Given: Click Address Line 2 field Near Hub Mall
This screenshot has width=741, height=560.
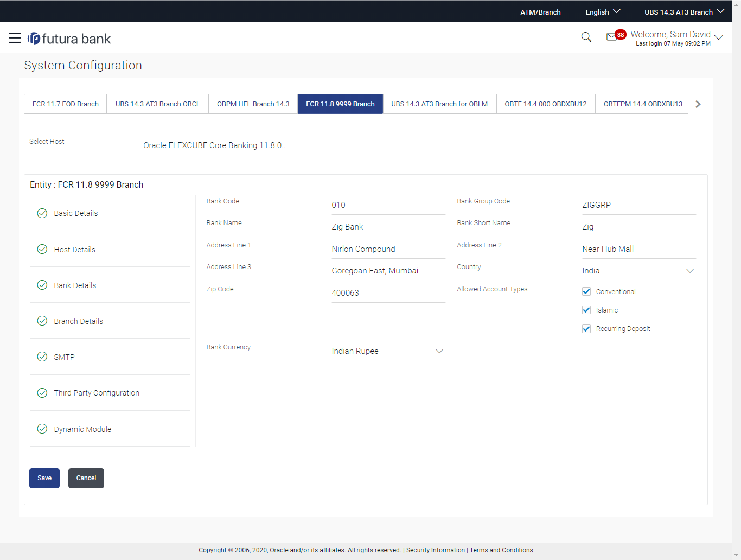Looking at the screenshot, I should (x=638, y=249).
